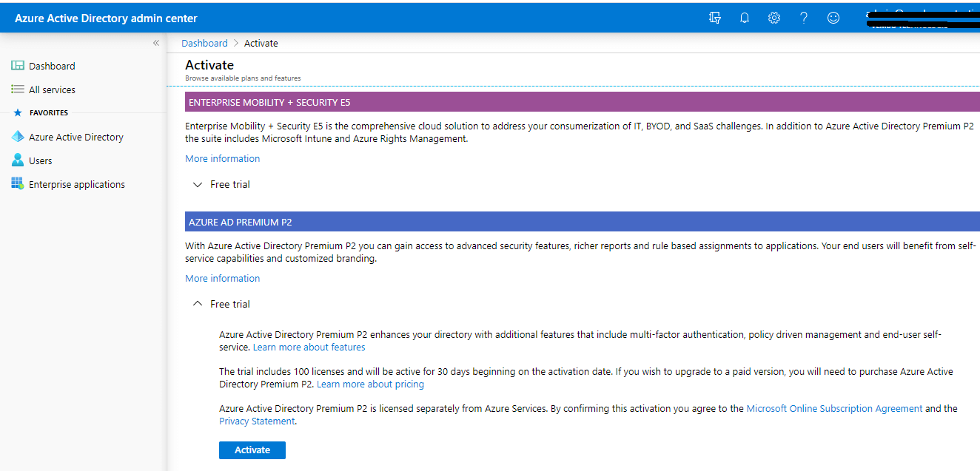Click 'Browse available plans and features' subtitle

point(243,78)
